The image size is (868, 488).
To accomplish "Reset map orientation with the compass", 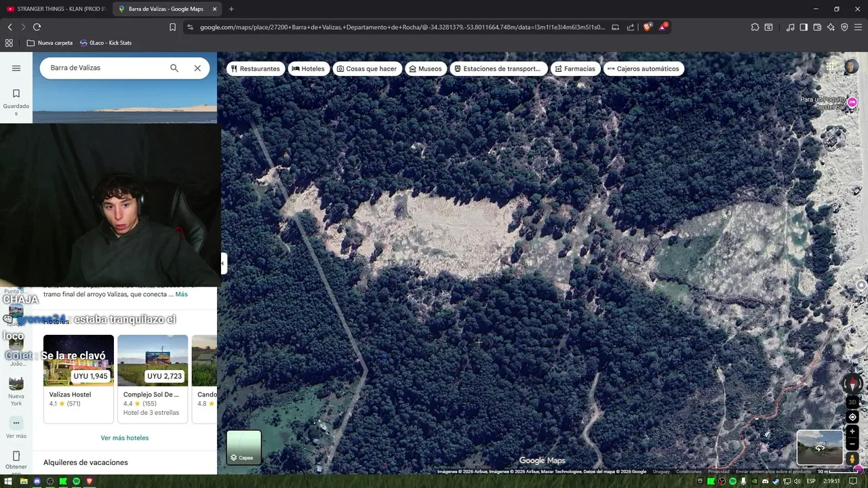I will tap(852, 384).
